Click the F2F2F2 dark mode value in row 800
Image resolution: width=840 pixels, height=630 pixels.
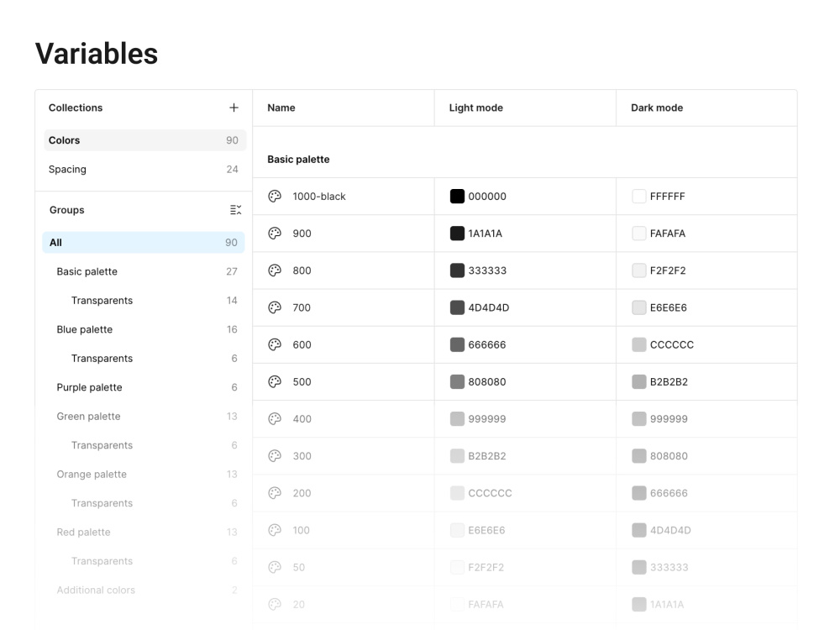(668, 270)
